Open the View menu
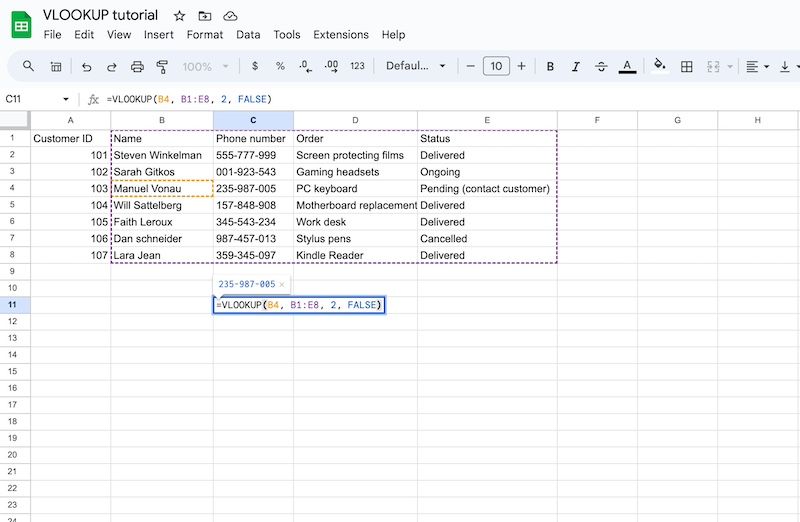Image resolution: width=800 pixels, height=522 pixels. click(119, 35)
